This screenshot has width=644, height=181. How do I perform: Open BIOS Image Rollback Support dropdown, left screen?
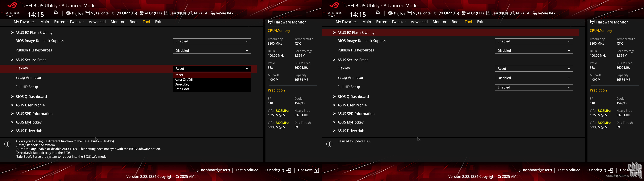pos(212,41)
